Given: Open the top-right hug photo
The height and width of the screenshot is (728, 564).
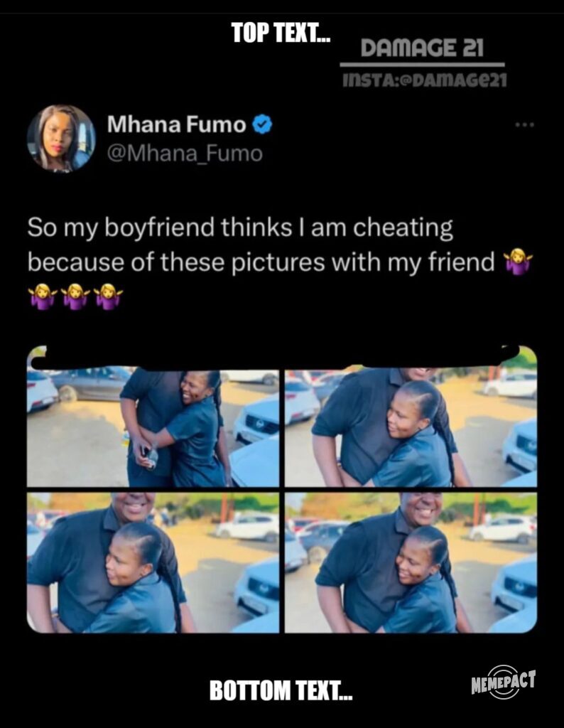Looking at the screenshot, I should (411, 428).
